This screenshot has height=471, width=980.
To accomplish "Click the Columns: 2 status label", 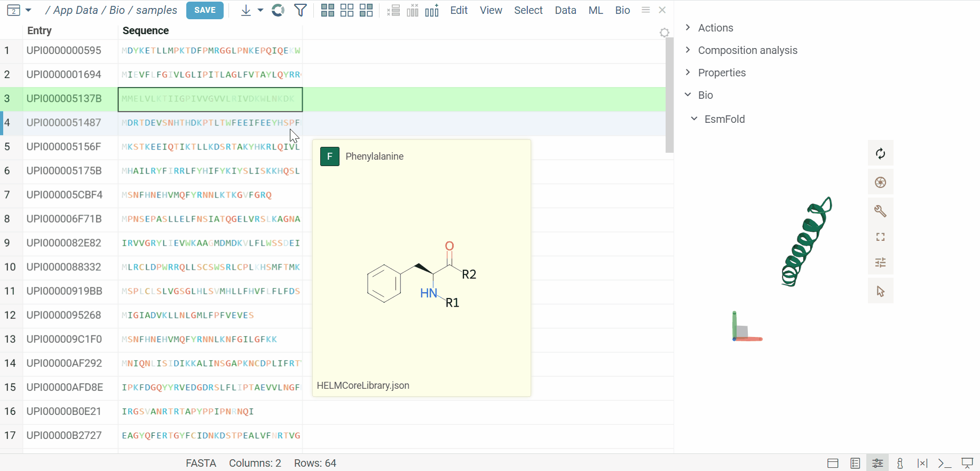I will pyautogui.click(x=255, y=463).
